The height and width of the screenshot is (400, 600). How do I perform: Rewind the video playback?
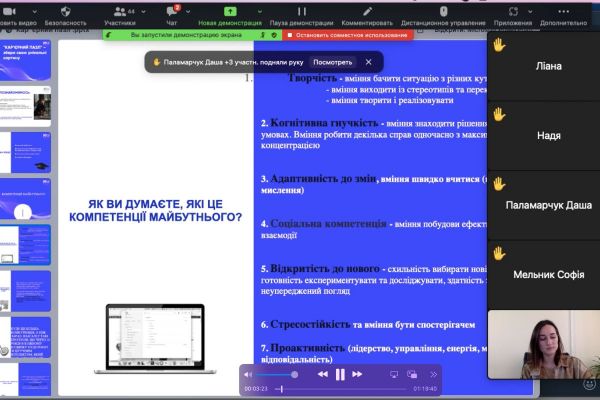tap(322, 374)
